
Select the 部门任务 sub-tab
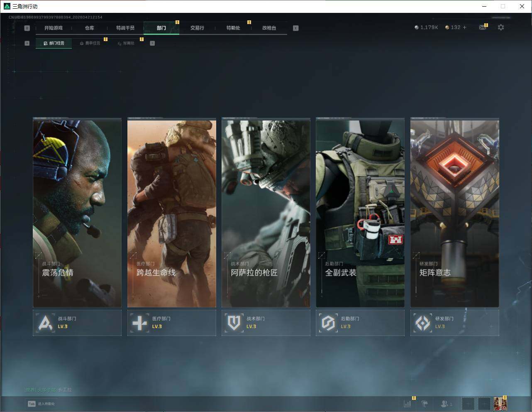(x=54, y=43)
